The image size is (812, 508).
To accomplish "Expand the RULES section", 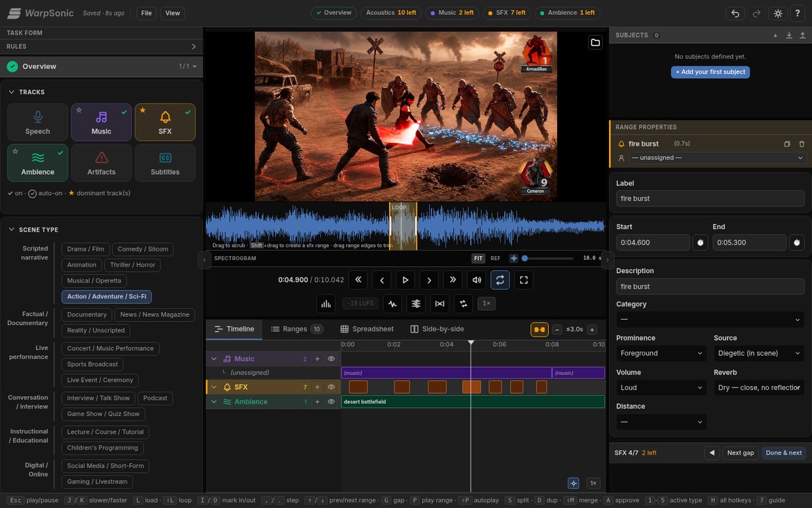I will tap(101, 47).
